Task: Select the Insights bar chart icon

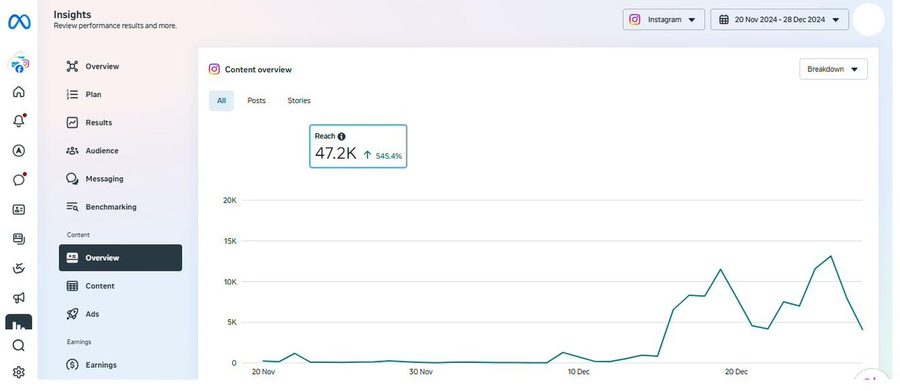Action: point(19,323)
